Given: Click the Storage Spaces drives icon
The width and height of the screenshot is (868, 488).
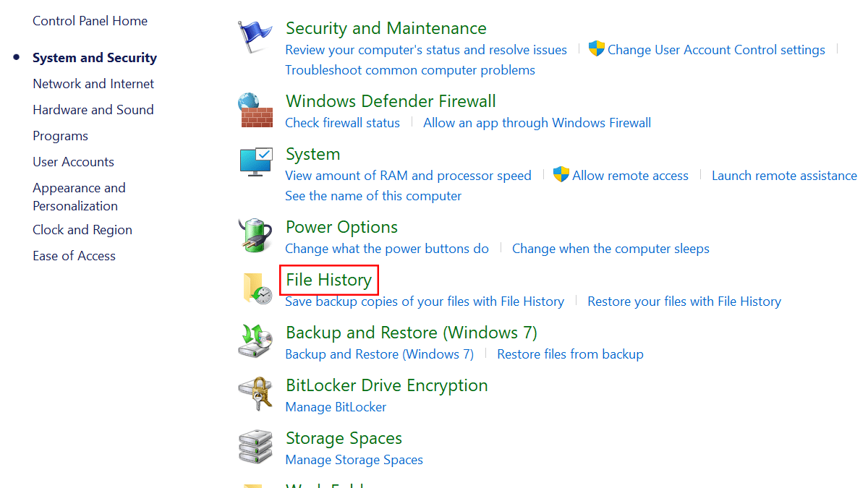Looking at the screenshot, I should tap(255, 447).
